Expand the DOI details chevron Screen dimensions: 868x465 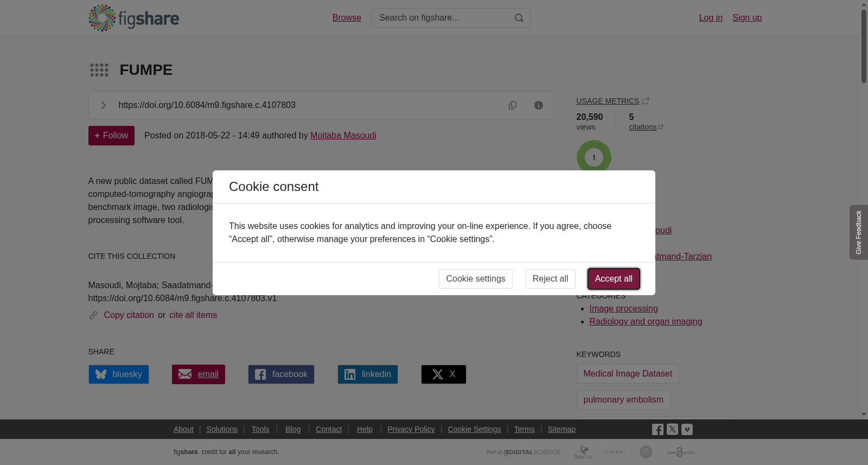click(x=103, y=105)
